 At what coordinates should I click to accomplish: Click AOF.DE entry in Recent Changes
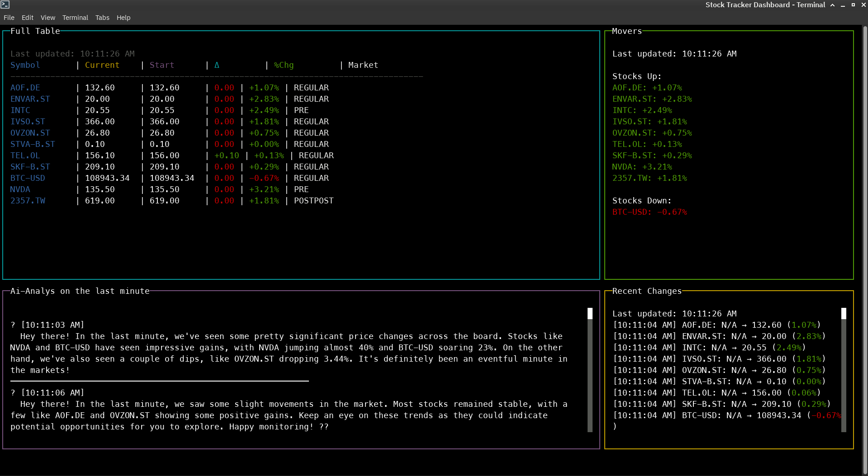[717, 325]
